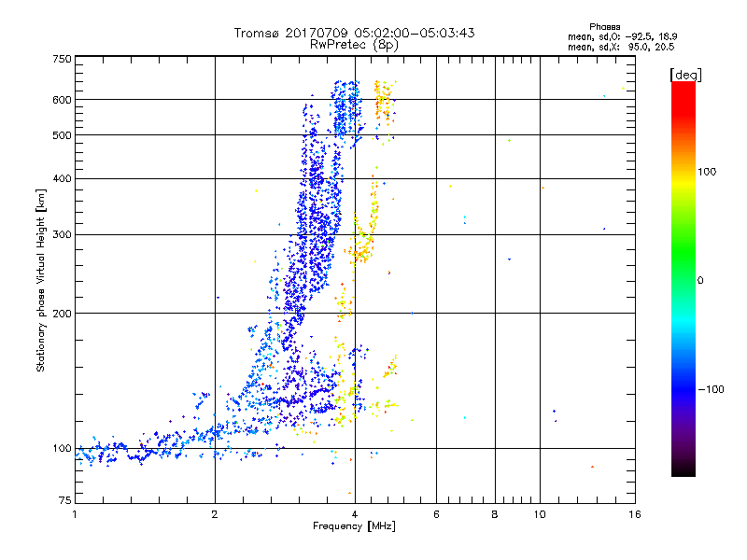
Task: Click the y-axis label '200'
Action: coord(62,314)
